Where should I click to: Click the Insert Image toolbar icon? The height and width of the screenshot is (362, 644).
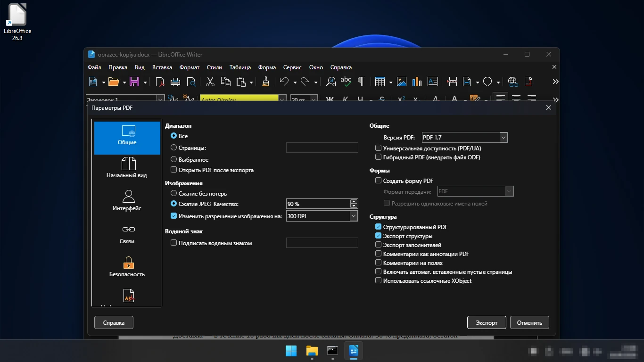point(402,82)
